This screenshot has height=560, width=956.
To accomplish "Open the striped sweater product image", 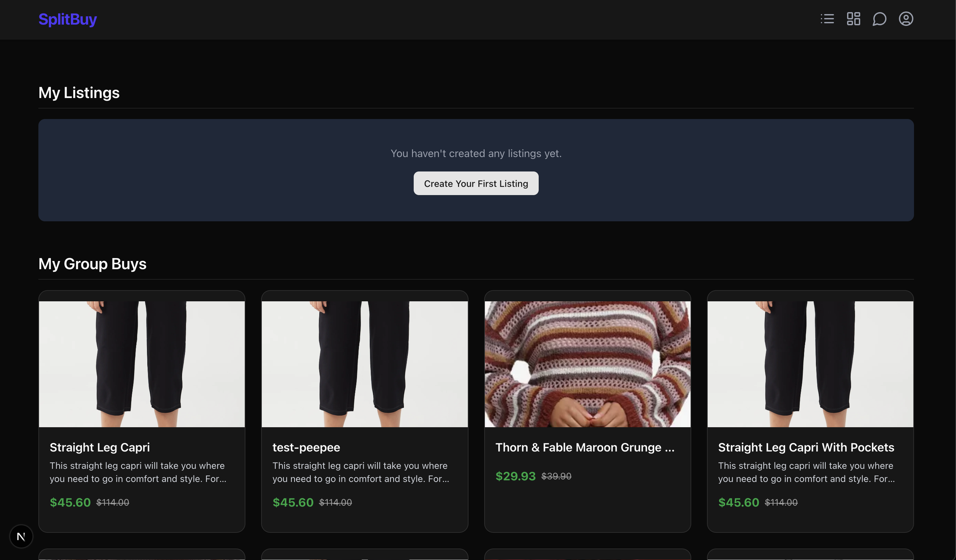I will coord(587,364).
